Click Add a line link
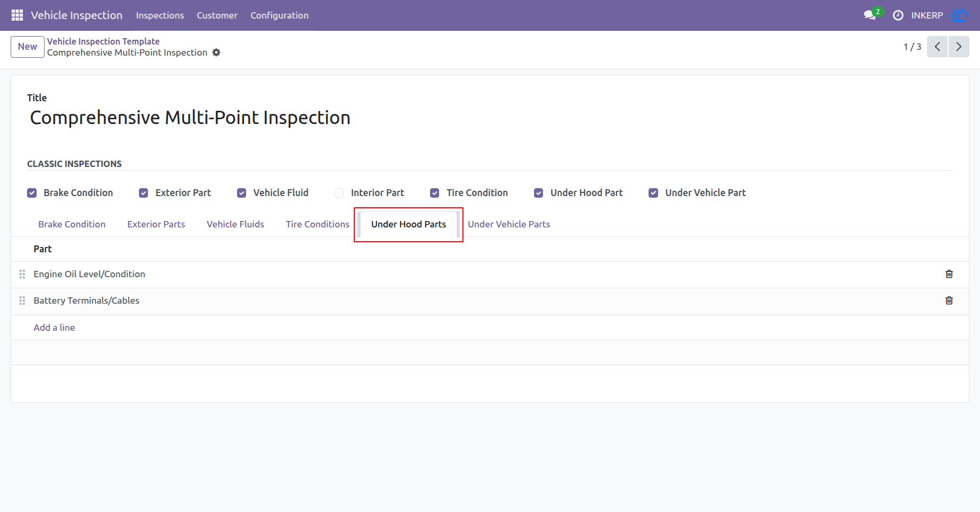 point(54,328)
